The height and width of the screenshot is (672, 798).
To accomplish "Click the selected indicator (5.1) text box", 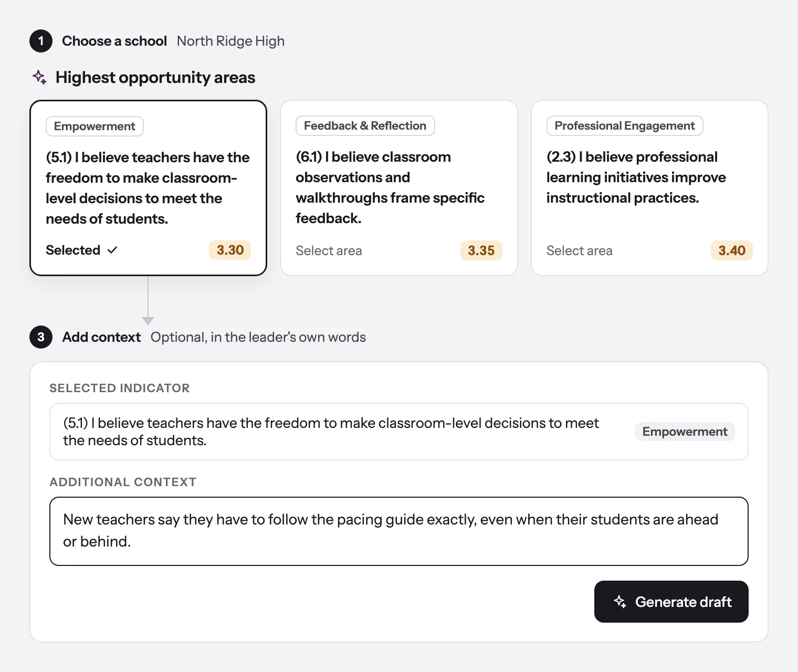I will [x=399, y=432].
